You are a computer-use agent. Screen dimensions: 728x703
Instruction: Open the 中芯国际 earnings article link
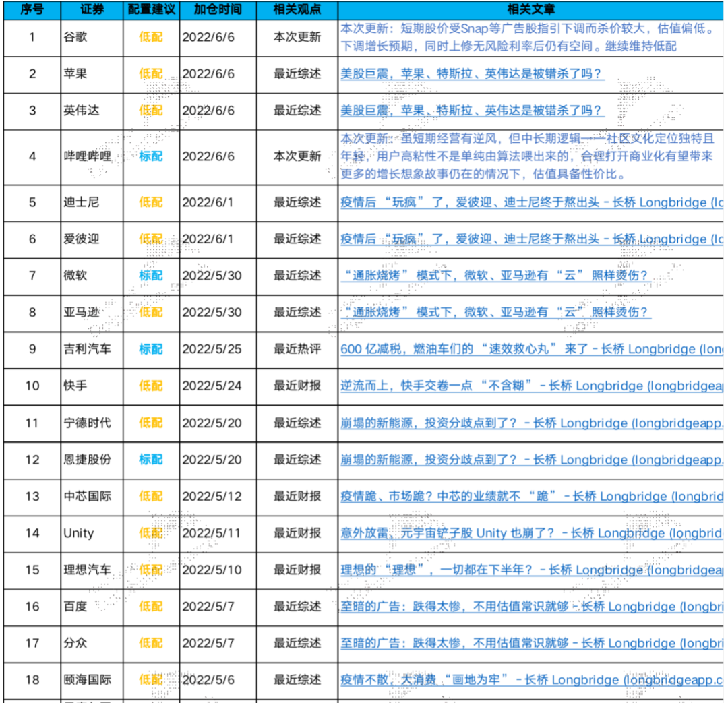coord(532,496)
